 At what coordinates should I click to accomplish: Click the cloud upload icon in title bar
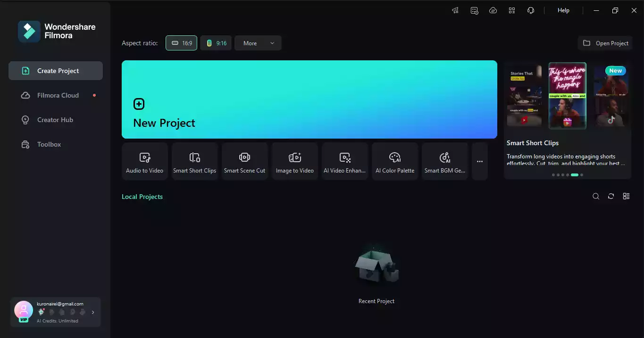click(493, 10)
